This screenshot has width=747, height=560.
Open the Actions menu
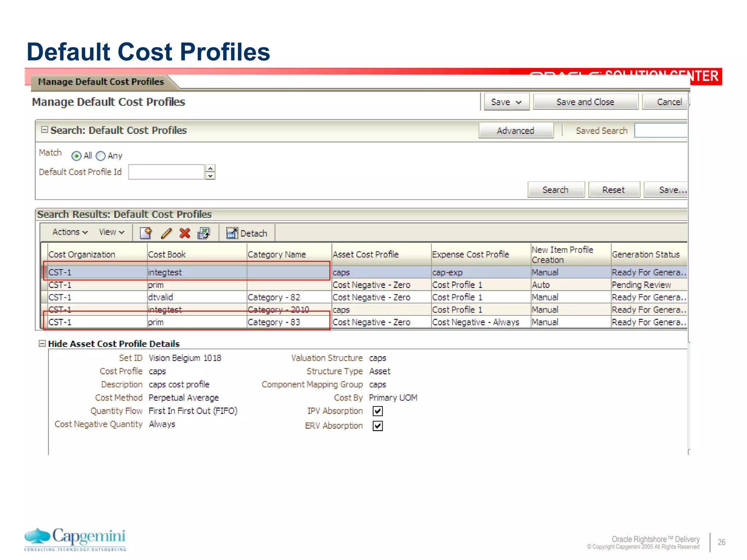point(70,232)
